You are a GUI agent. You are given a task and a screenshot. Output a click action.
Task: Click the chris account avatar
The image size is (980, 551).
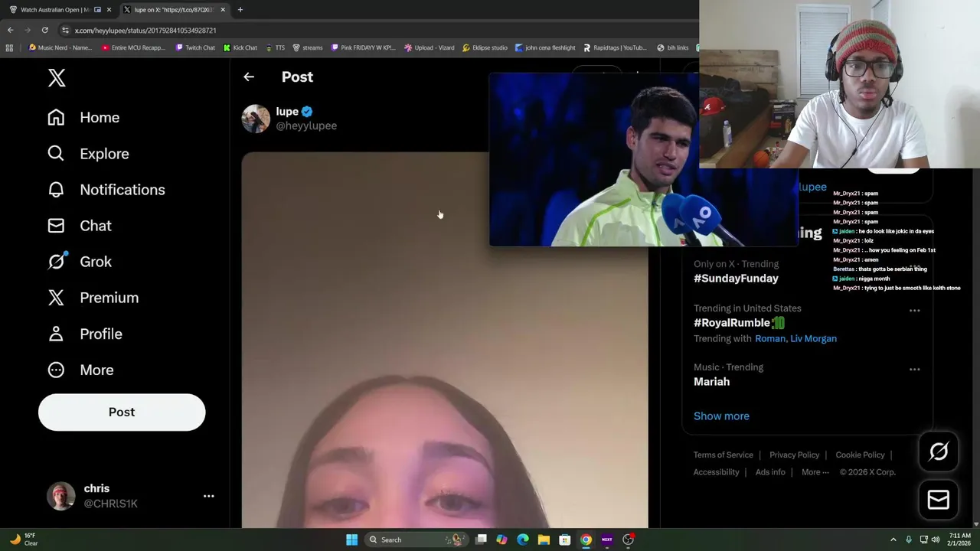pyautogui.click(x=61, y=496)
